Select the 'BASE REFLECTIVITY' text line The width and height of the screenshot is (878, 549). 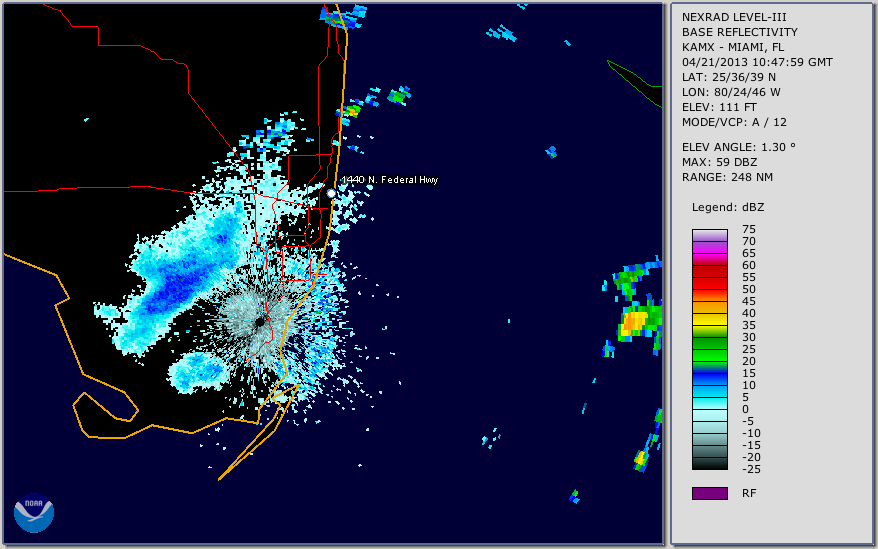(x=740, y=32)
